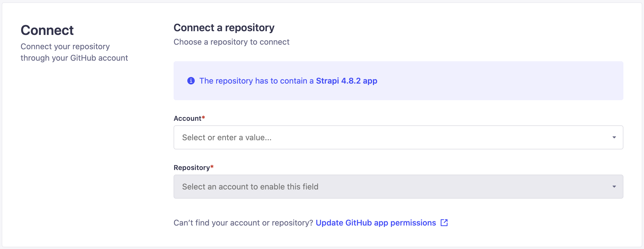
Task: Click the external-link icon beside GitHub permissions
Action: (x=444, y=223)
